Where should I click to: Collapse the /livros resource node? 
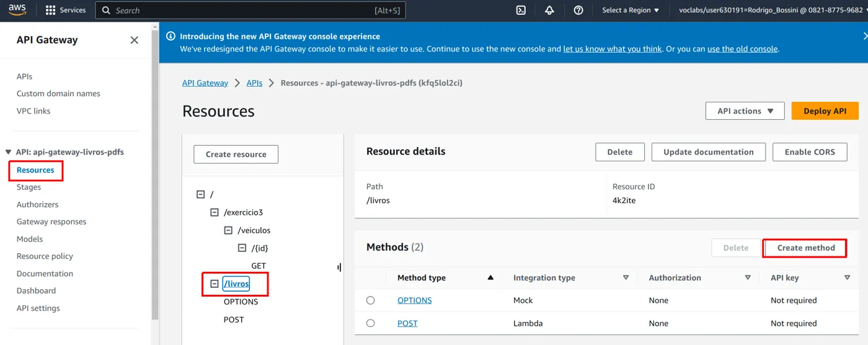tap(215, 284)
